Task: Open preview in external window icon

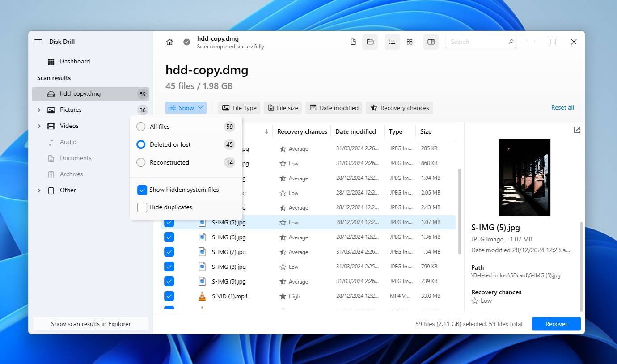Action: tap(577, 130)
